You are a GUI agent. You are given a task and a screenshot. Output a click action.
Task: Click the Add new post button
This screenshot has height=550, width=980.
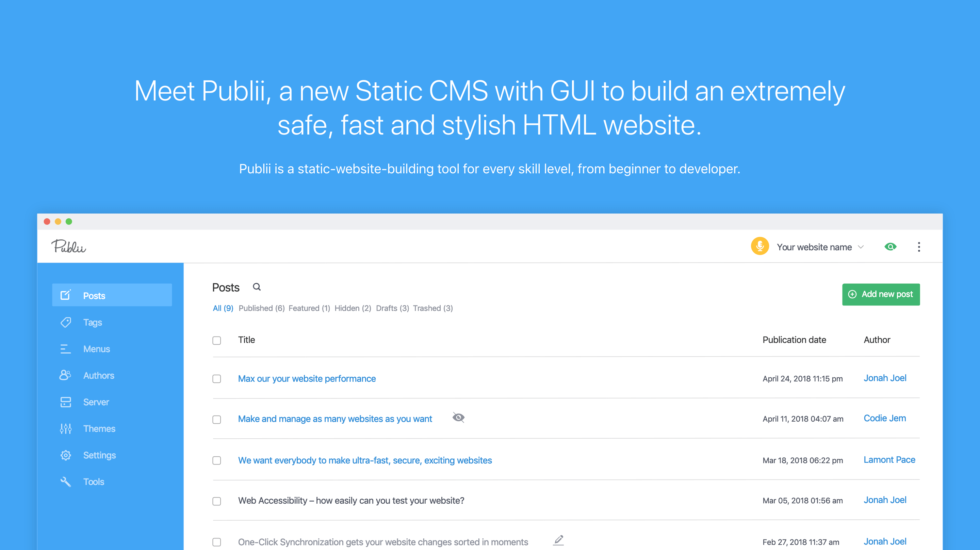(x=881, y=294)
